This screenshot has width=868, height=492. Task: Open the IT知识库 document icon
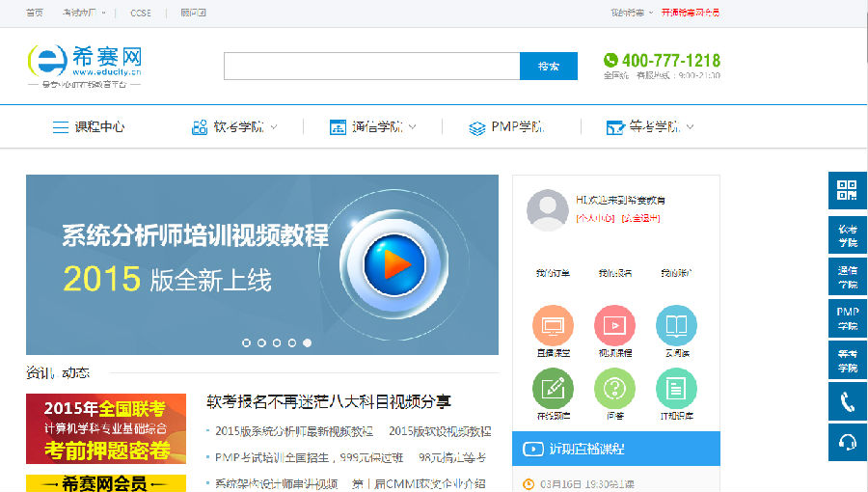click(x=676, y=389)
